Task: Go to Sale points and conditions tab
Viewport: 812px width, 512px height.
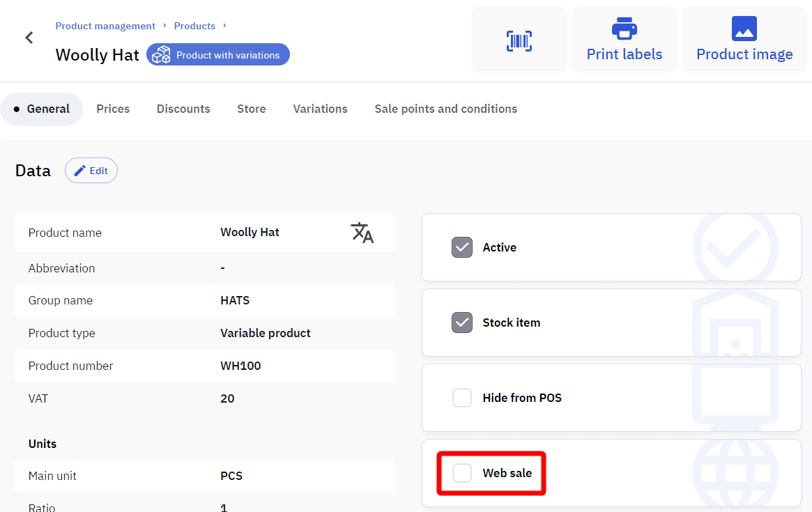Action: 445,109
